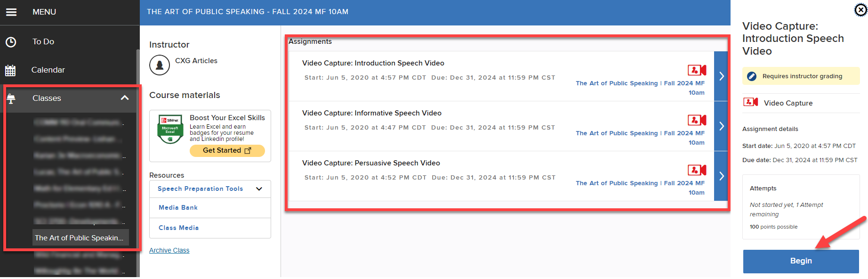
Task: Open the Media Bank resource
Action: (x=178, y=208)
